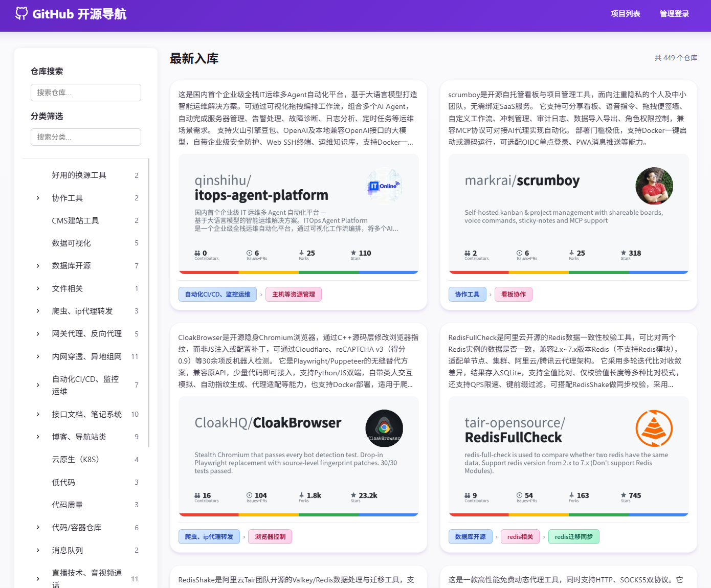711x588 pixels.
Task: Expand the 消息队列 category
Action: coord(38,550)
